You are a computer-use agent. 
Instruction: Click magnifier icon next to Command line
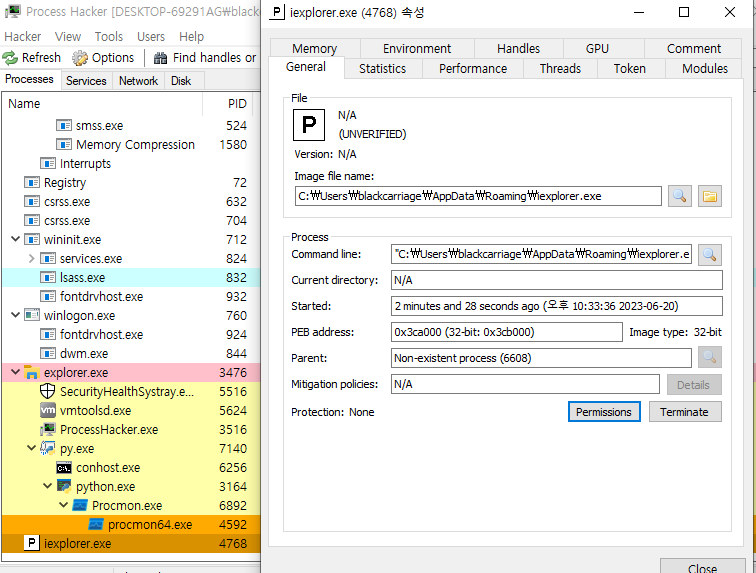click(x=709, y=254)
